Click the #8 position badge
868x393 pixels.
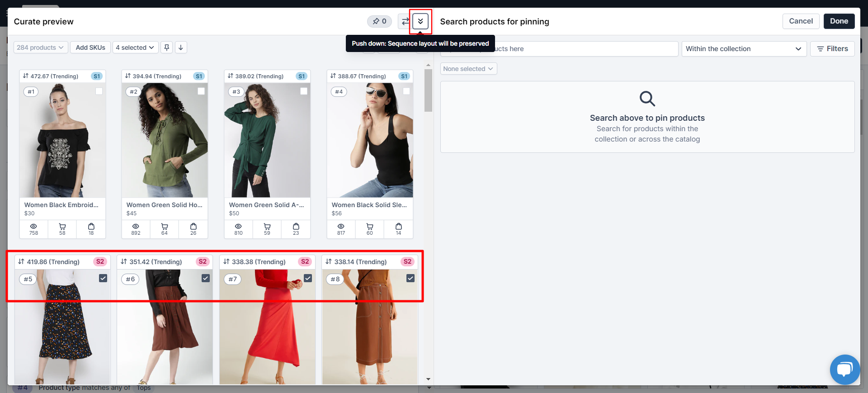[x=335, y=279]
